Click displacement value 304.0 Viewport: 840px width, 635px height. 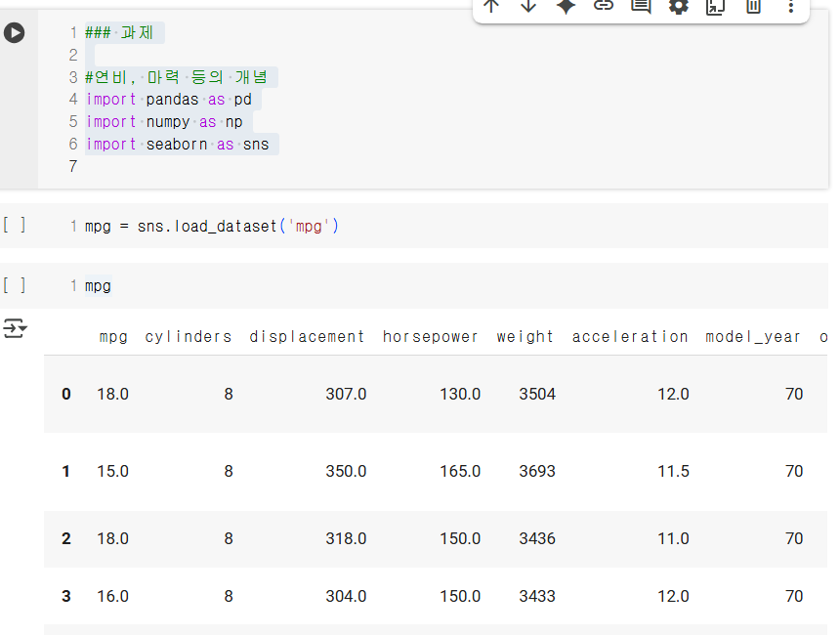(346, 597)
